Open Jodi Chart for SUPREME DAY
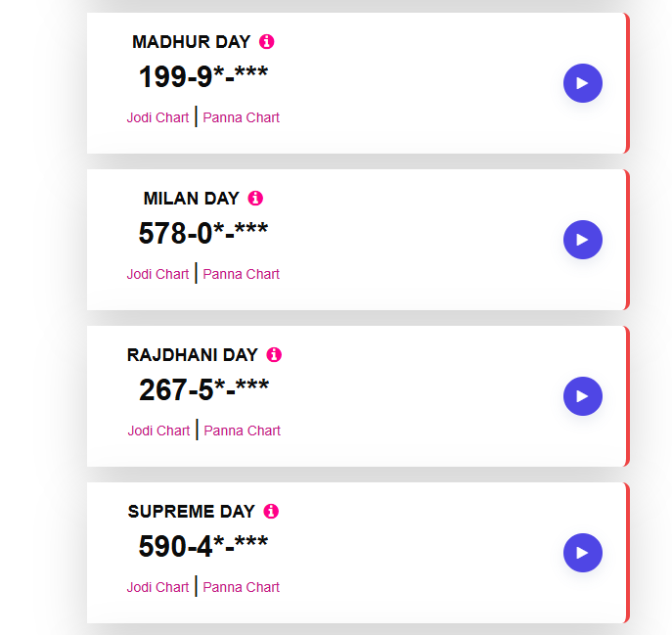This screenshot has width=672, height=635. [x=157, y=587]
